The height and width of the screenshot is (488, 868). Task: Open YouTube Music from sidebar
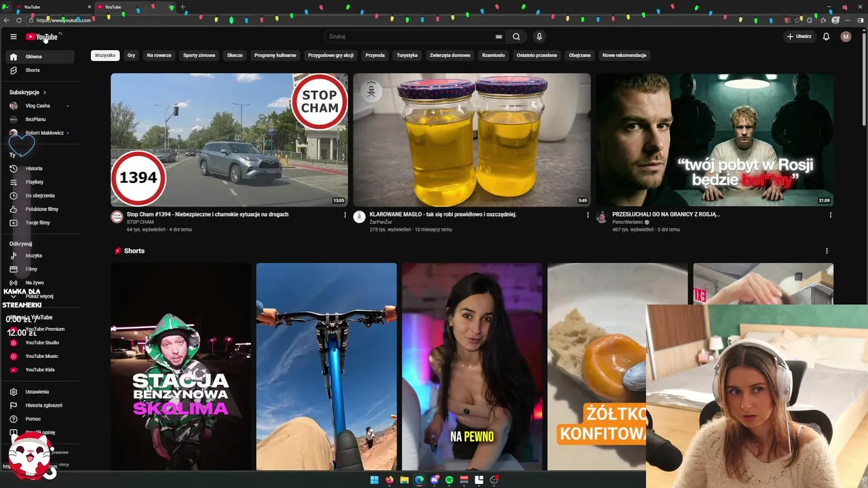click(x=39, y=356)
